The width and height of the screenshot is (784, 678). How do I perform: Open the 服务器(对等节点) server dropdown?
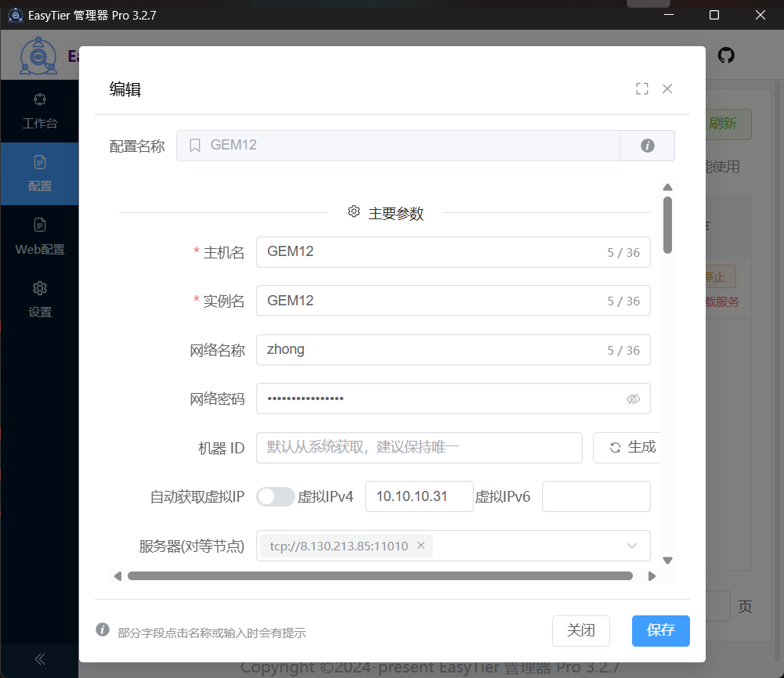[x=631, y=546]
